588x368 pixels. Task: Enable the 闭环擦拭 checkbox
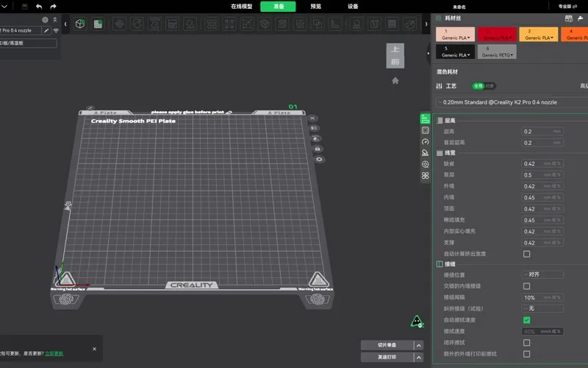pos(526,342)
